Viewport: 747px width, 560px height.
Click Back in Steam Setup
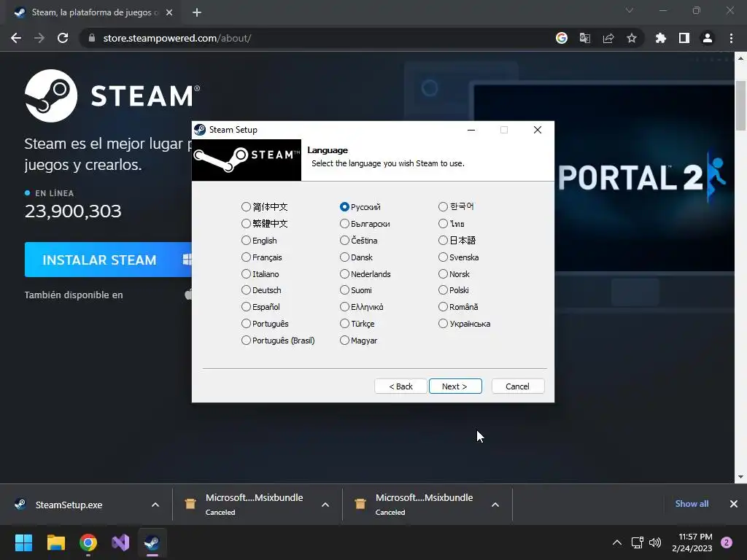coord(400,386)
